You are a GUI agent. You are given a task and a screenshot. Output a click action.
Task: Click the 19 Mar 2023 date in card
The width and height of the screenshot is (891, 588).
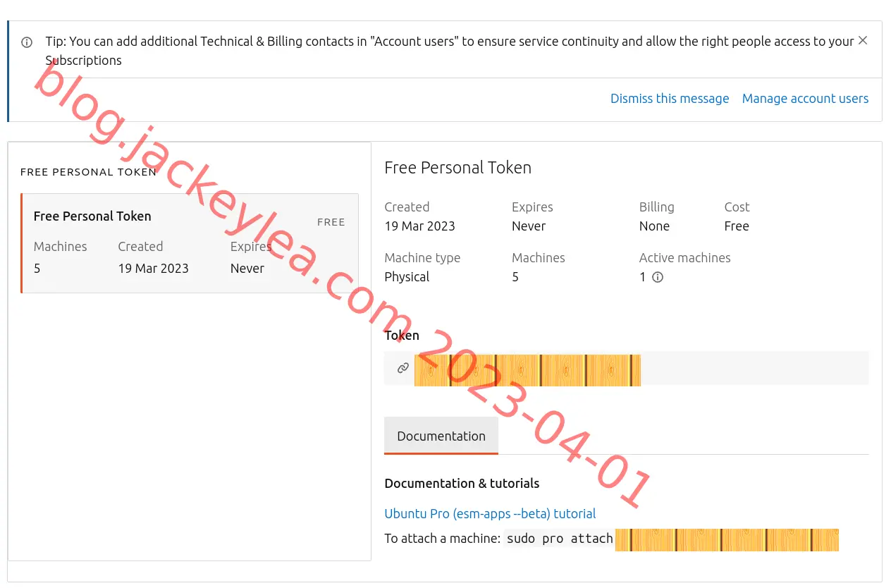point(154,269)
